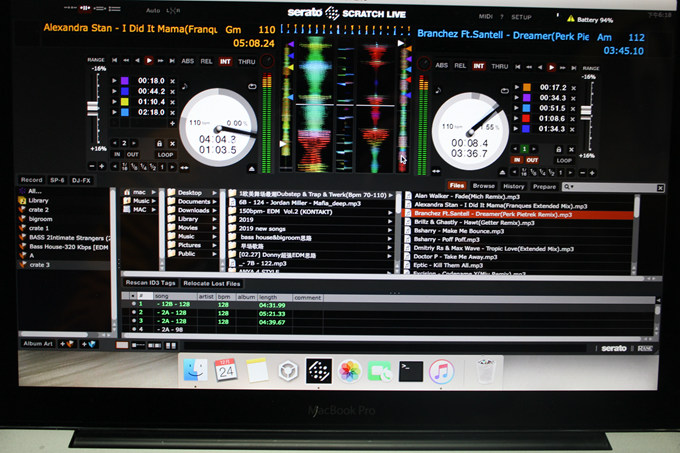Click the left deck play button

coord(149,61)
